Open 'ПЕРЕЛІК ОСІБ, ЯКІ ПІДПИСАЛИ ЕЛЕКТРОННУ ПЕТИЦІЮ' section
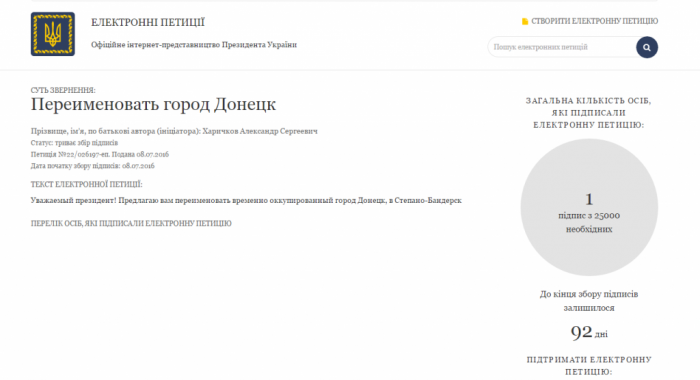Screen dimensions: 700x380 tap(131, 223)
